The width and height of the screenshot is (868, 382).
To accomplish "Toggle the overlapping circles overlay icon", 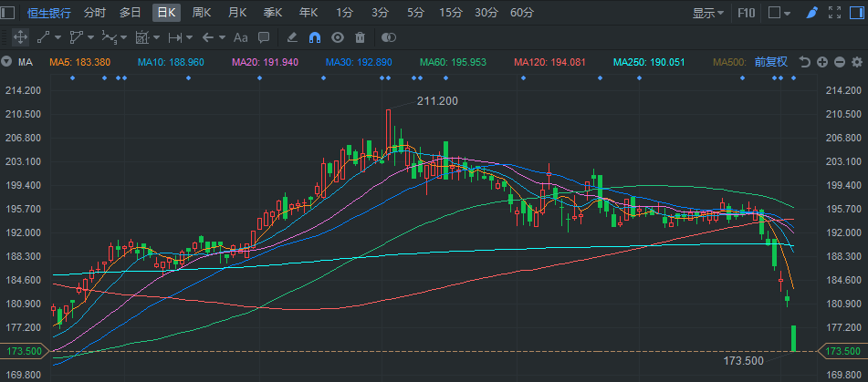I will [x=389, y=37].
